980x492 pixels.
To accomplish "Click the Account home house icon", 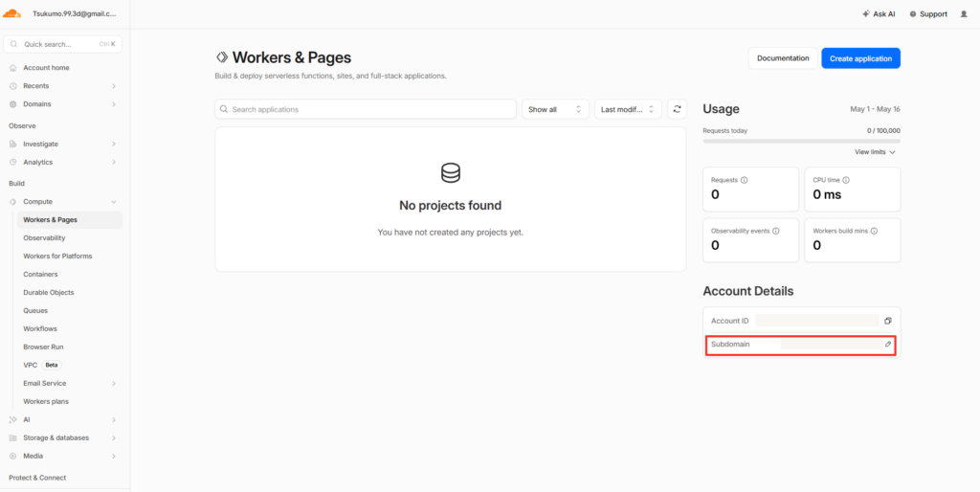I will (13, 68).
